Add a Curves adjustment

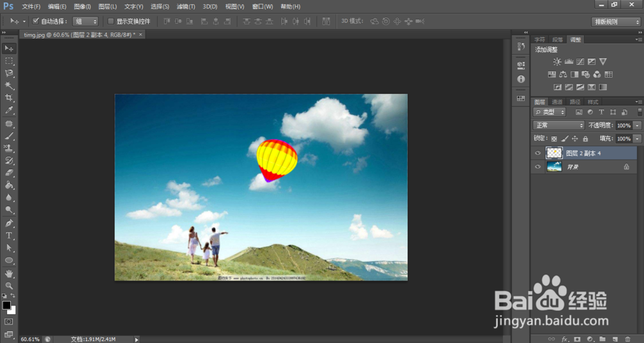(x=580, y=62)
